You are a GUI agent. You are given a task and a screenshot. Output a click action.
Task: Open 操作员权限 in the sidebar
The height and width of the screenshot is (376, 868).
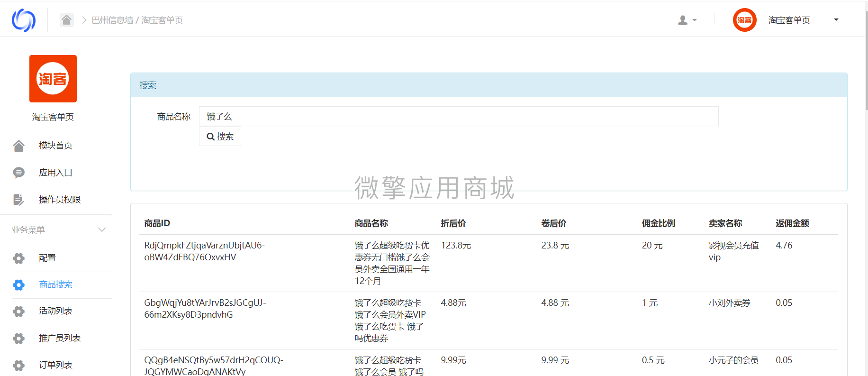pos(60,200)
